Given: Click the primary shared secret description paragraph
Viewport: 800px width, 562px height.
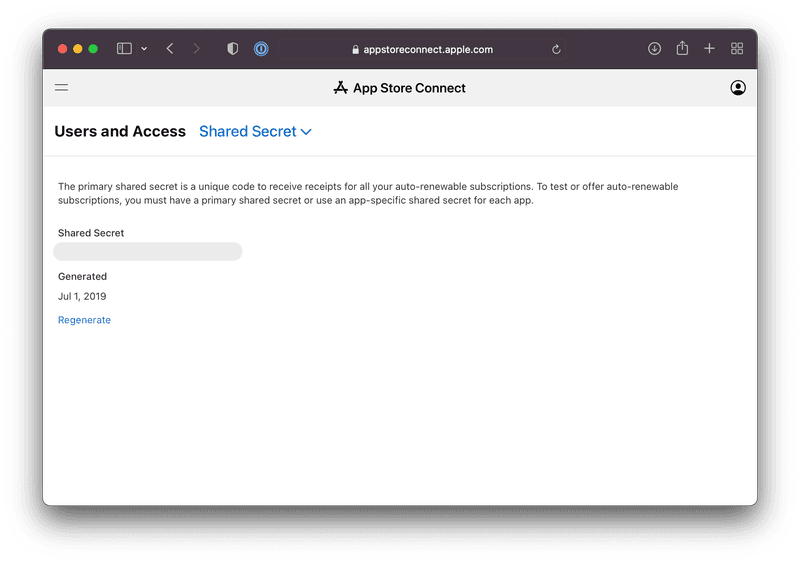Looking at the screenshot, I should pos(368,193).
